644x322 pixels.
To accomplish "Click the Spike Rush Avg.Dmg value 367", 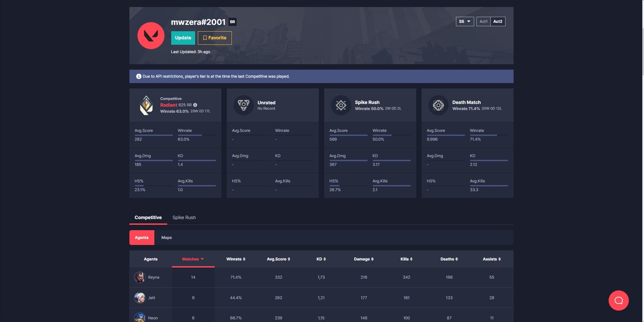I will pos(333,164).
